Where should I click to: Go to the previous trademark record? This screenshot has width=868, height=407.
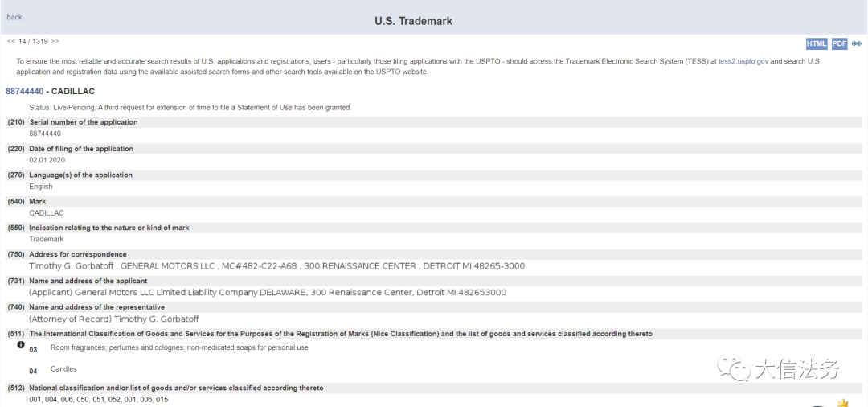pos(11,41)
